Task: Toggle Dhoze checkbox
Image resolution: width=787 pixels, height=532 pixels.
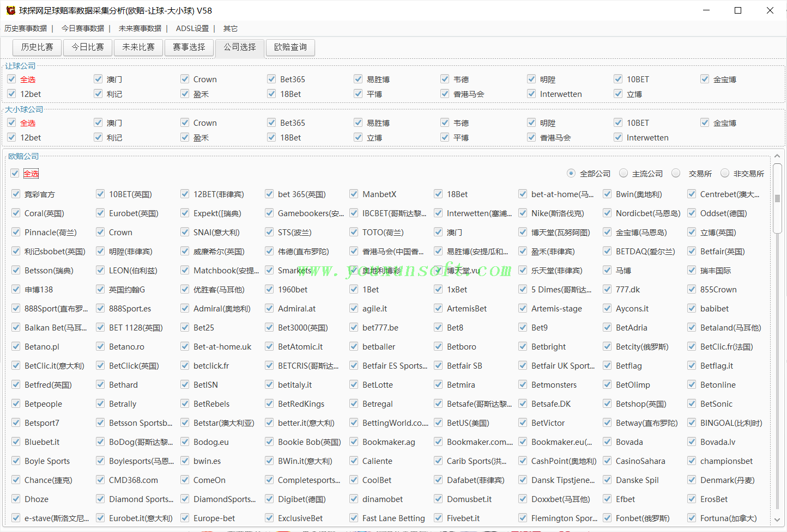Action: (x=16, y=499)
